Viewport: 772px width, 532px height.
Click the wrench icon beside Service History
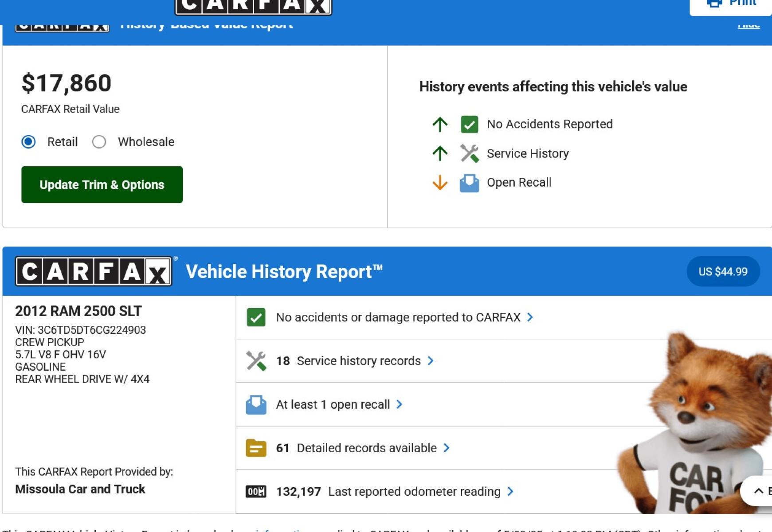[x=469, y=153]
